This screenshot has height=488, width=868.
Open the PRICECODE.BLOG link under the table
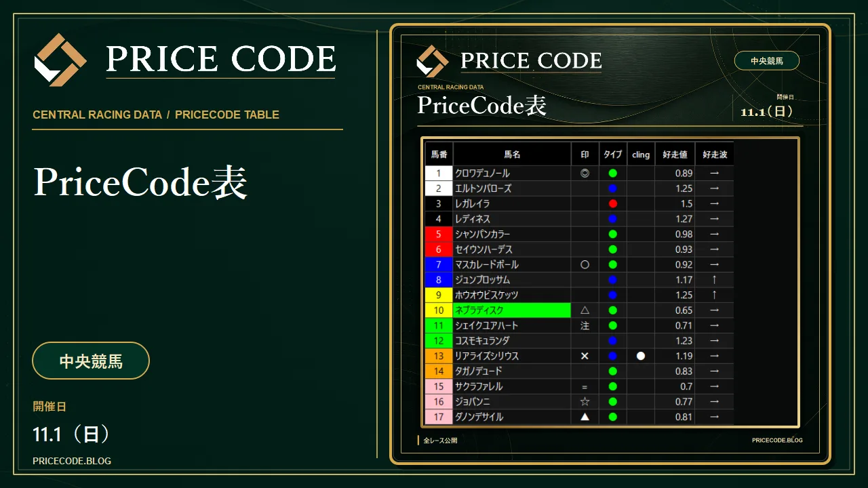[777, 441]
